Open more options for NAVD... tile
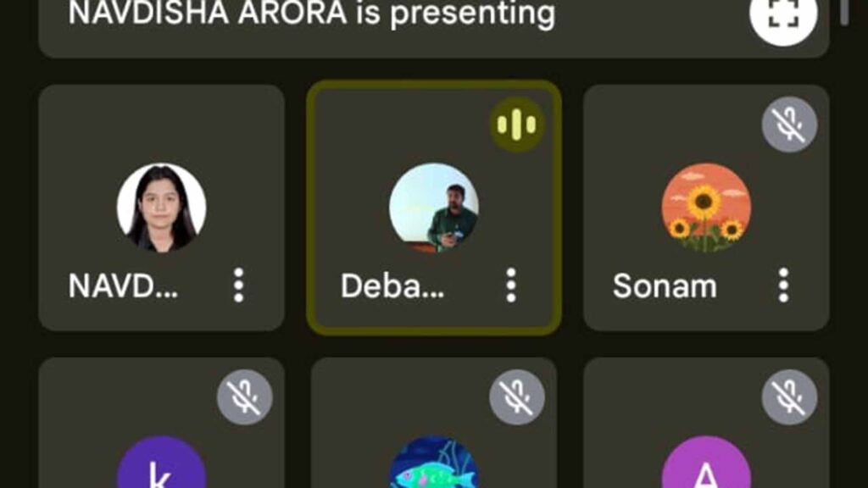868x488 pixels. tap(238, 286)
